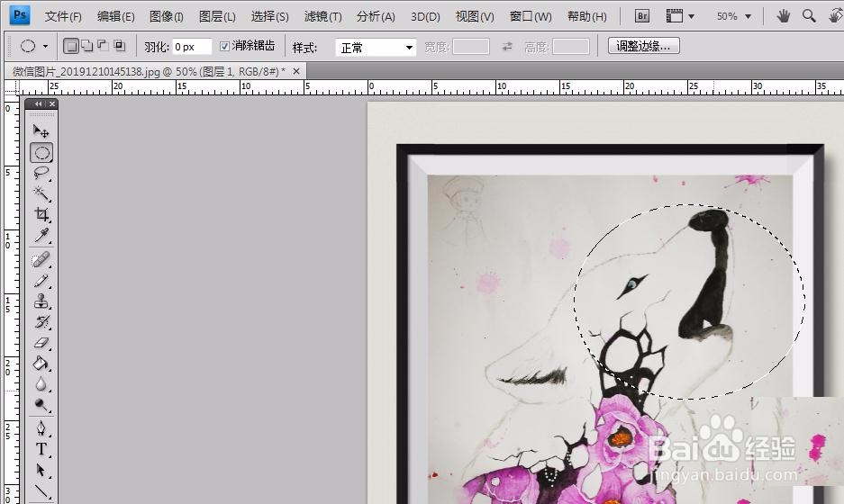Open the 分析(A) menu
The height and width of the screenshot is (504, 844).
376,17
